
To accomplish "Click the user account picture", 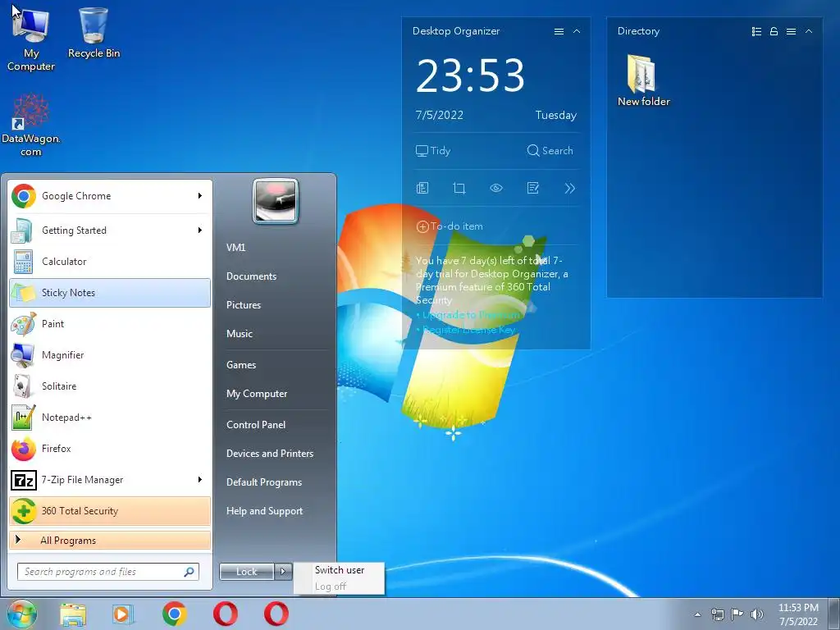I will (276, 201).
